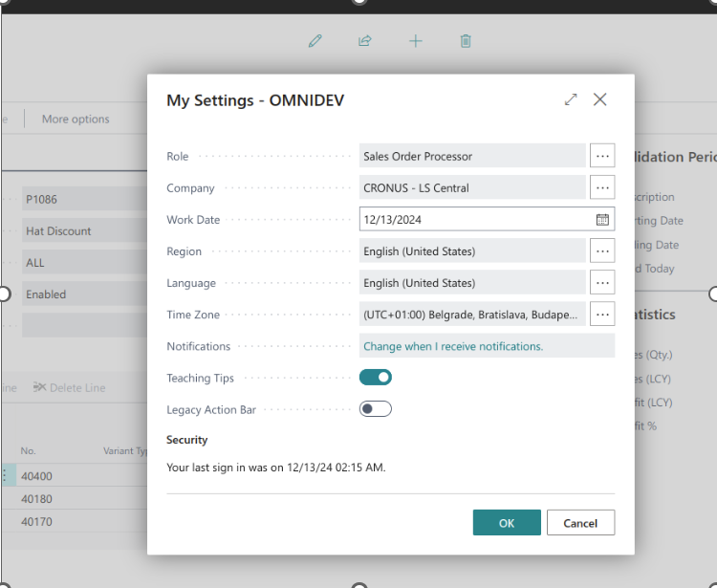717x588 pixels.
Task: Open the More options menu
Action: click(x=76, y=119)
